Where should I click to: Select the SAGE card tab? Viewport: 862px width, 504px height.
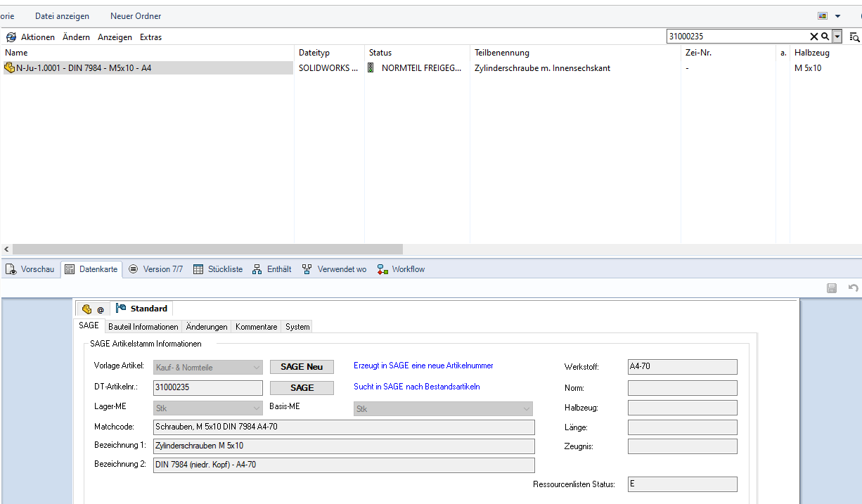[89, 326]
